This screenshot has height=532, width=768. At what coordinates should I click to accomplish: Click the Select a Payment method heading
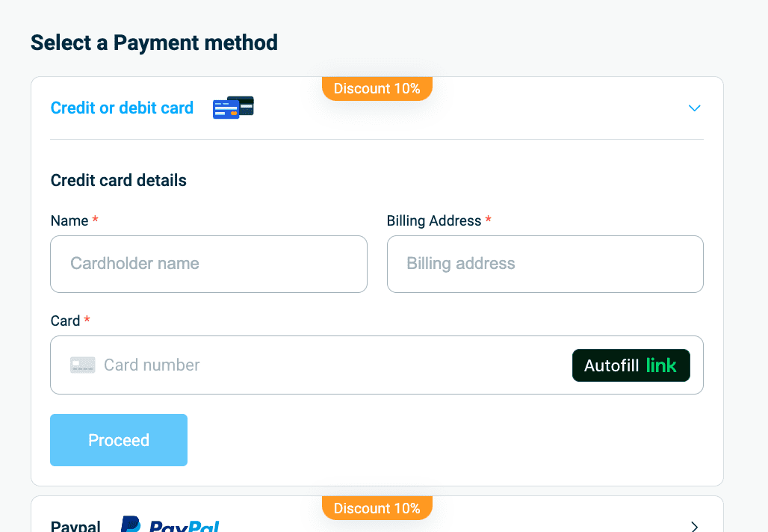point(154,43)
